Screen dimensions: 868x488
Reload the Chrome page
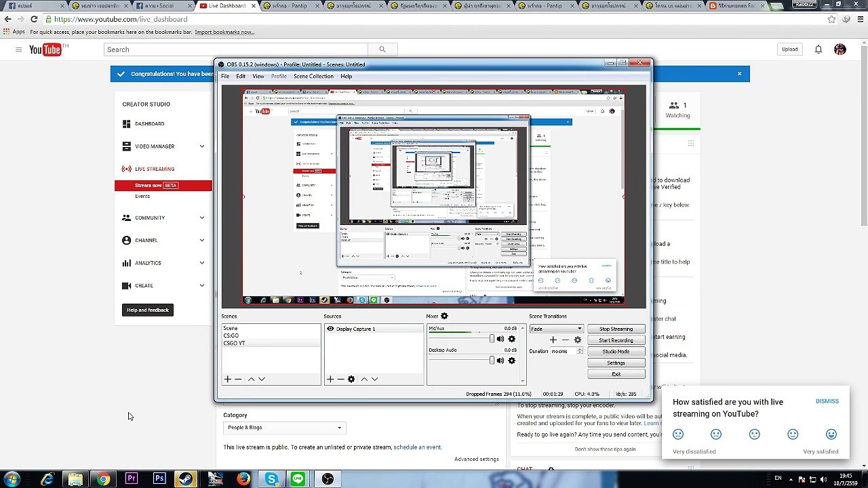click(34, 20)
